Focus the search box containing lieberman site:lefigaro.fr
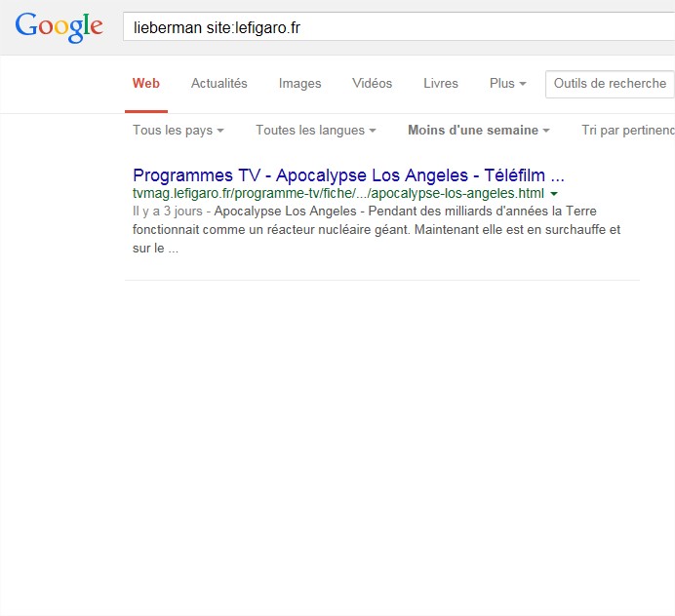675x616 pixels. (x=399, y=26)
